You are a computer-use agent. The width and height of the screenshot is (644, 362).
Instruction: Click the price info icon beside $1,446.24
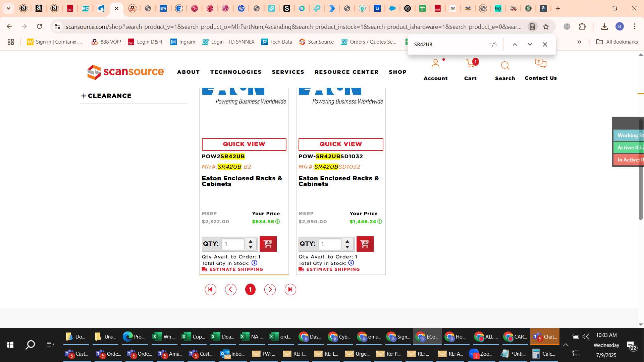(380, 222)
